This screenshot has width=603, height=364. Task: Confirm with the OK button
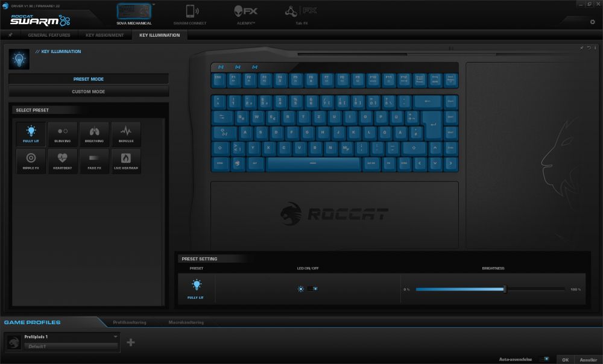566,360
